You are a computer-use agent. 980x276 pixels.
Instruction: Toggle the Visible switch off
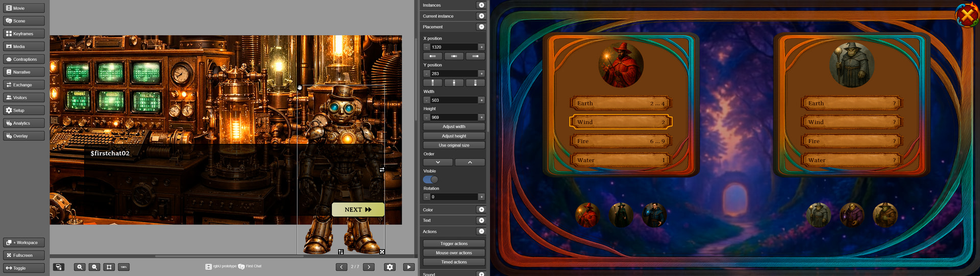(430, 179)
